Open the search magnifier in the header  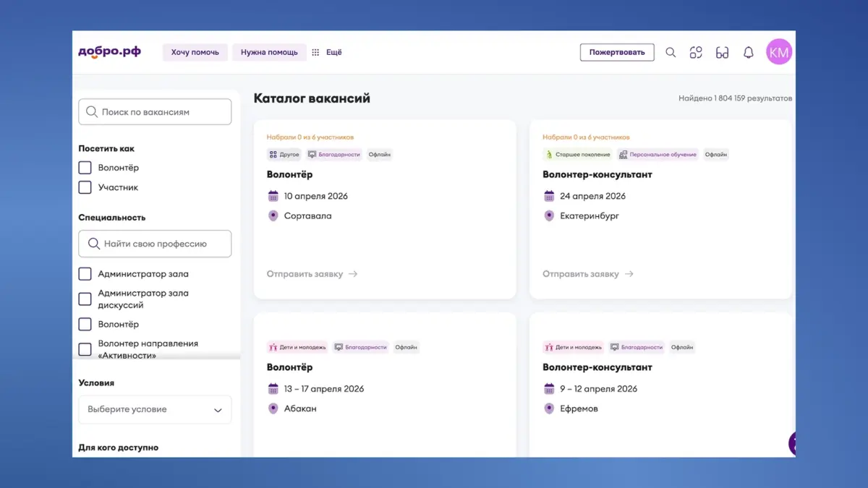tap(670, 52)
